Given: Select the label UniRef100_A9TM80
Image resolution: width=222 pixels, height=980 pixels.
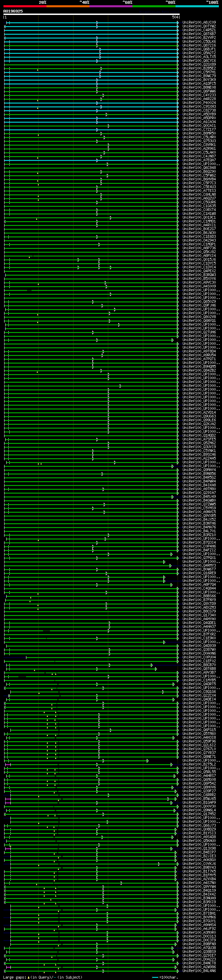Looking at the screenshot, I should click(x=199, y=489).
